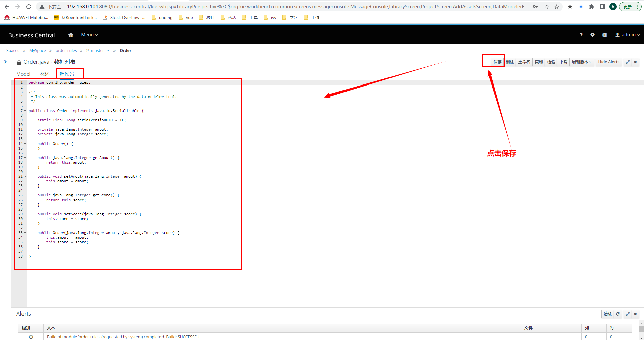Screen dimensions: 644x340
Task: Expand the Menu dropdown
Action: (x=89, y=35)
